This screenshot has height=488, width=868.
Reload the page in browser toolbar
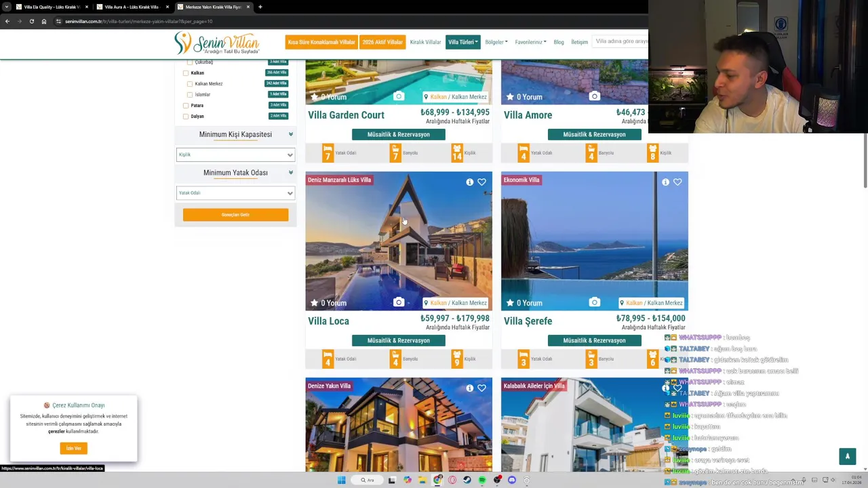[31, 21]
